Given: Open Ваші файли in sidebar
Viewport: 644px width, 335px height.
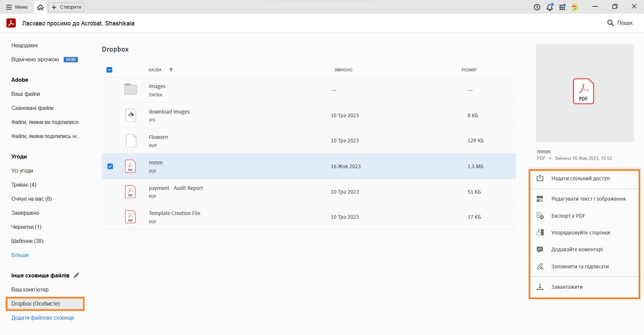Looking at the screenshot, I should (x=26, y=94).
